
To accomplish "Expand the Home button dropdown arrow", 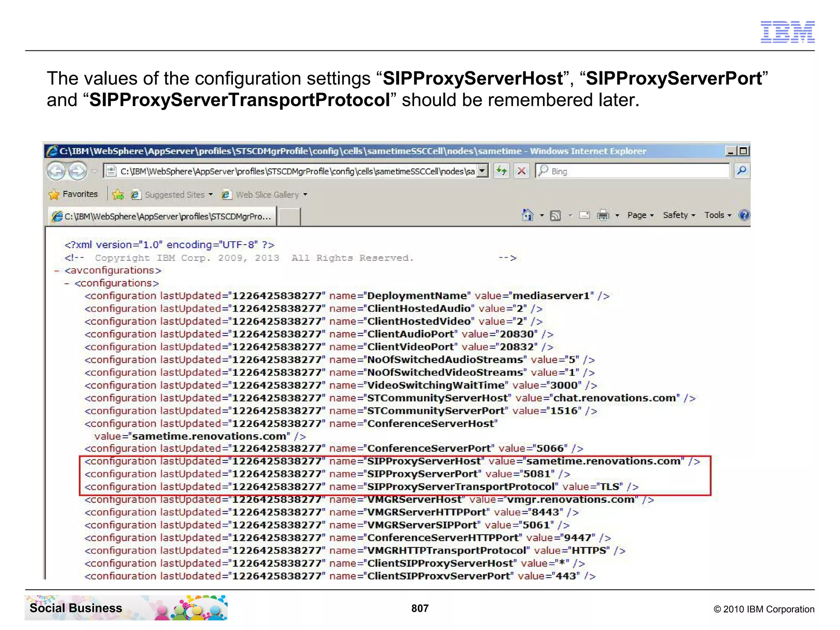I will pos(541,215).
